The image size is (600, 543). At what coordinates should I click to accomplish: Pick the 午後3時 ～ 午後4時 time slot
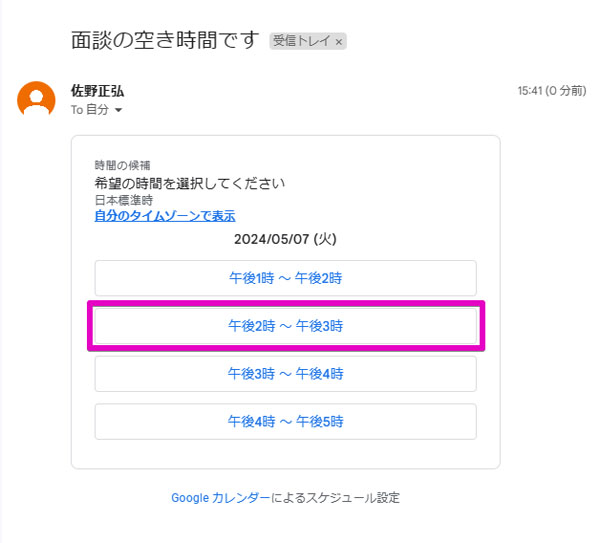[x=285, y=373]
